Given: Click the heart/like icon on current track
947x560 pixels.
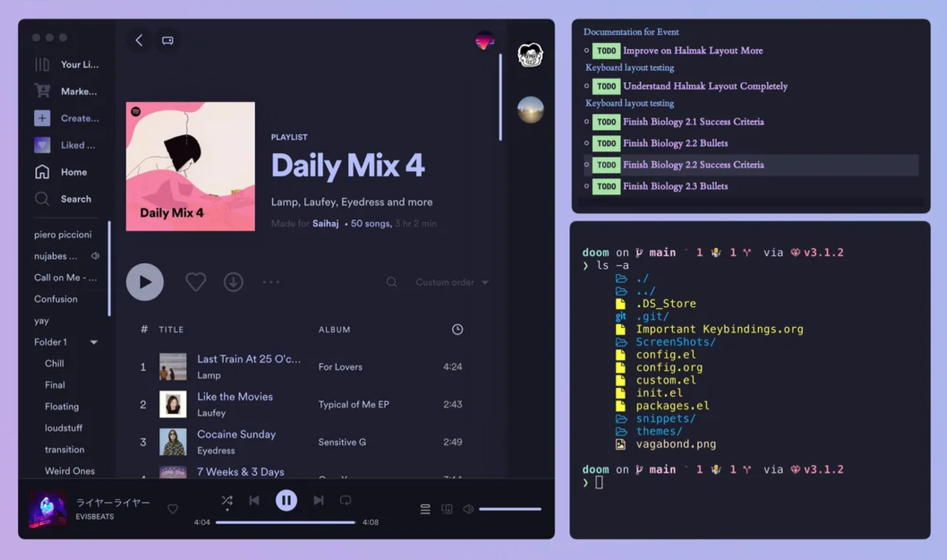Looking at the screenshot, I should [173, 508].
